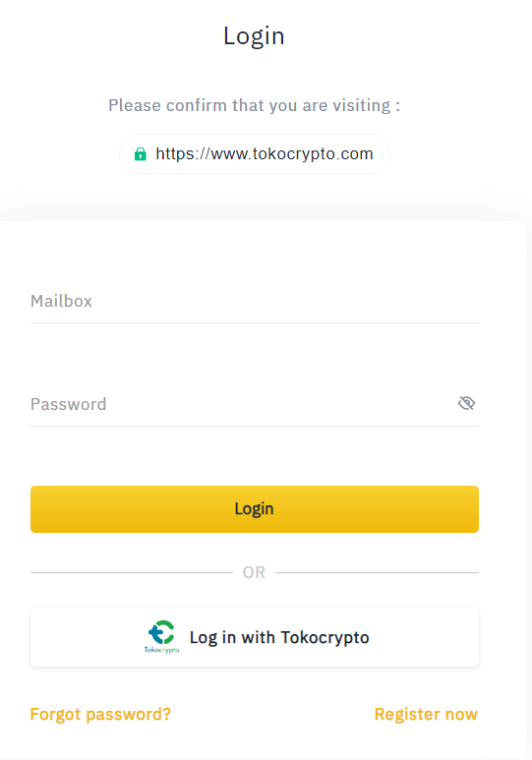The image size is (532, 760).
Task: Focus the Mailbox input field
Action: [255, 302]
